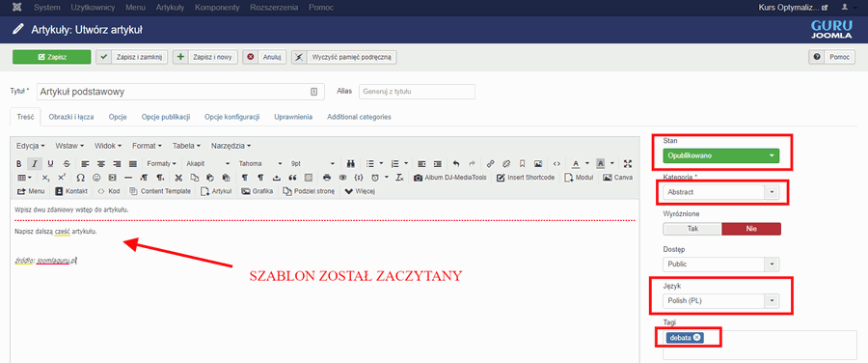868x363 pixels.
Task: Undo the last edit
Action: coord(456,163)
